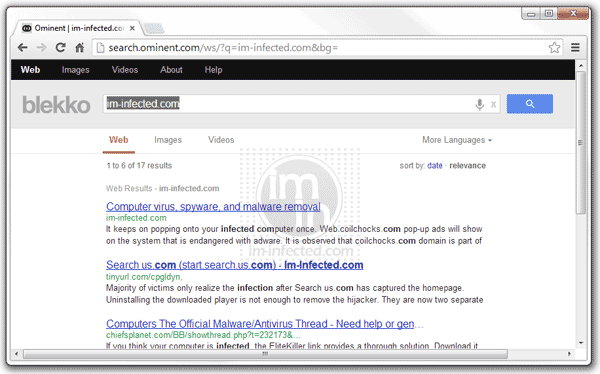Click the page icon in the address bar
The width and height of the screenshot is (600, 374).
(x=100, y=48)
